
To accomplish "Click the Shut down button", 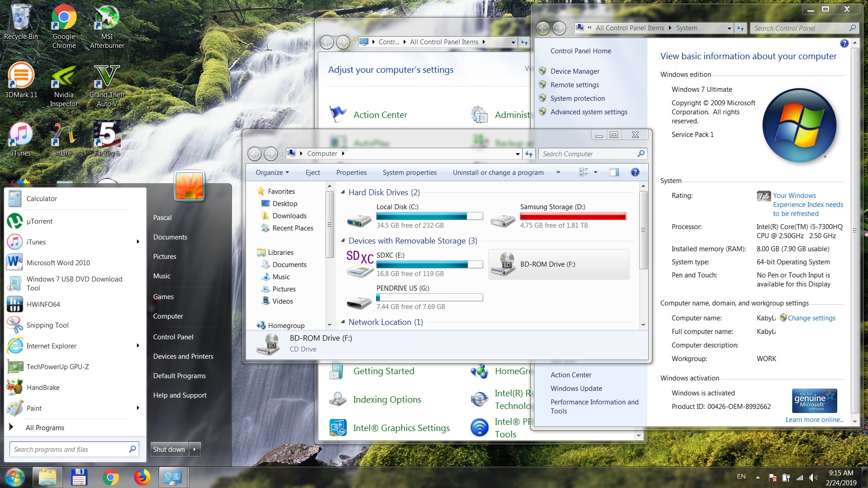I will (x=169, y=449).
